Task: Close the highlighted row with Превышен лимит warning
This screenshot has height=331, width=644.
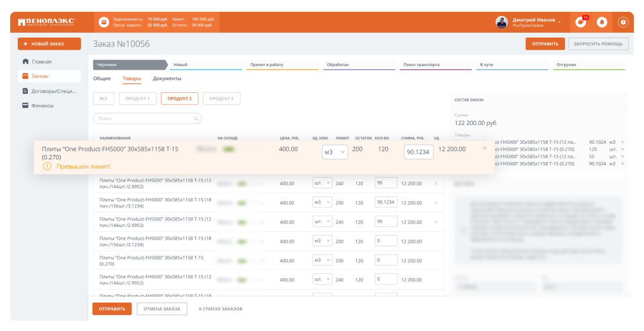Action: point(485,148)
